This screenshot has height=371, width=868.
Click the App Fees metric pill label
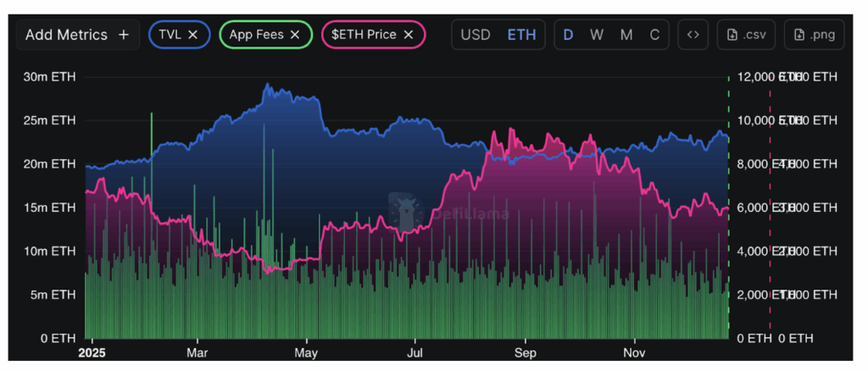256,35
